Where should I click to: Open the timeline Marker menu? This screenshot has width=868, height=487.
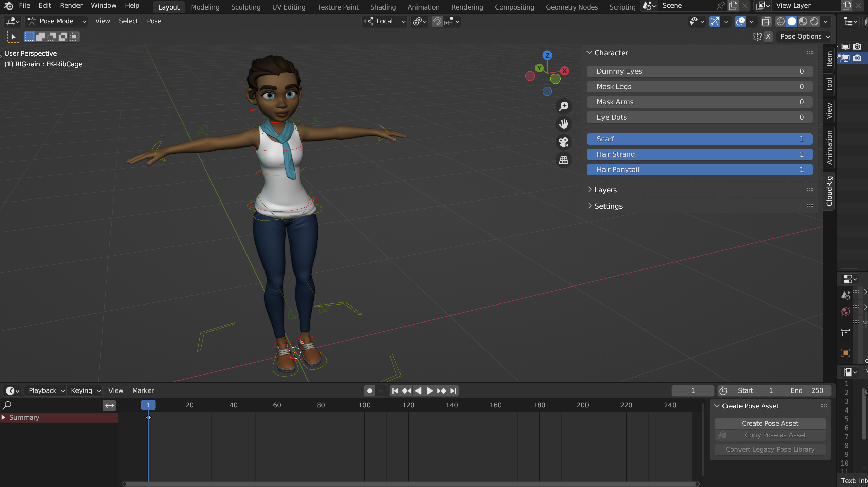coord(143,391)
